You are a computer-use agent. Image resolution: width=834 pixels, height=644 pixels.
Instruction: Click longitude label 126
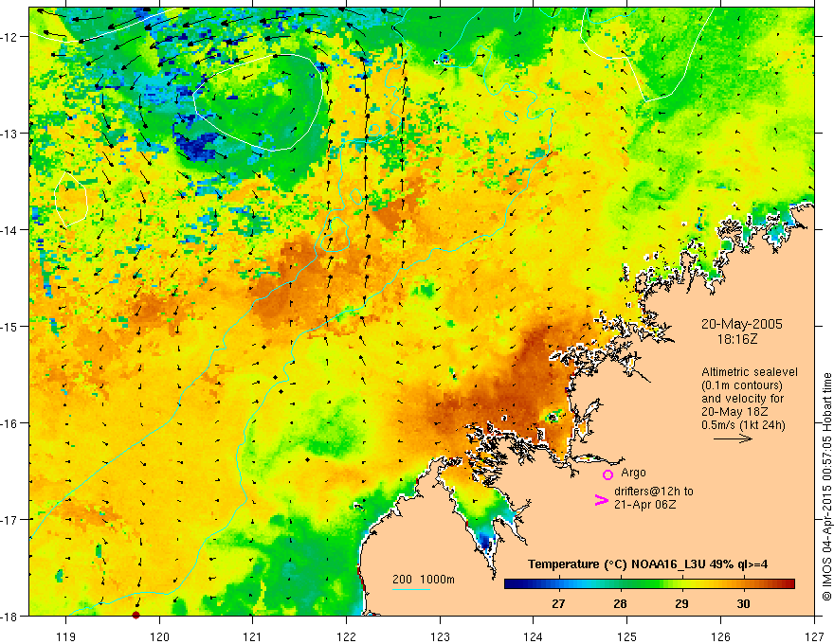[720, 636]
